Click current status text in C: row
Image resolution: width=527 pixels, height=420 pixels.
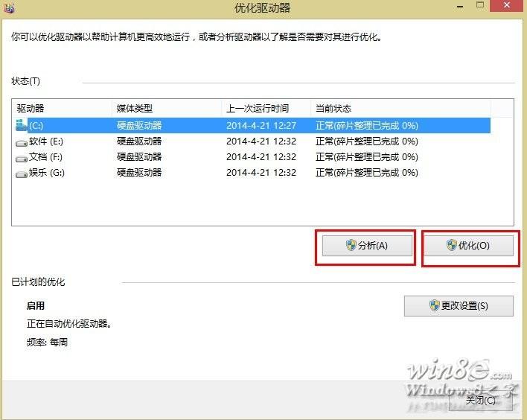point(367,125)
